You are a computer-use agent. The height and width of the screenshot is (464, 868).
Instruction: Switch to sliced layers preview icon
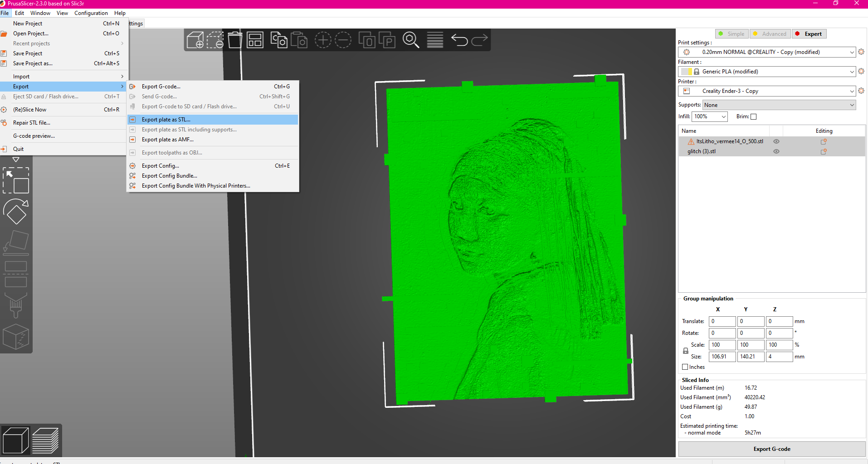(x=45, y=440)
